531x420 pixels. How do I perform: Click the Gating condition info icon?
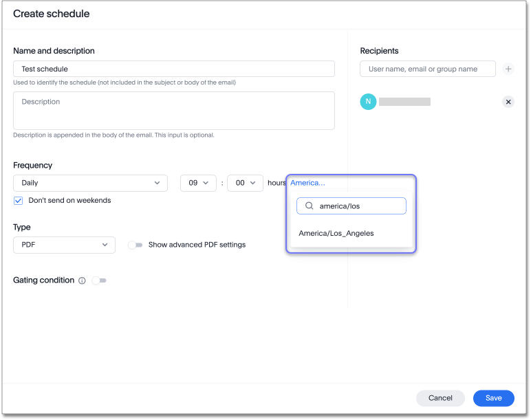coord(82,280)
